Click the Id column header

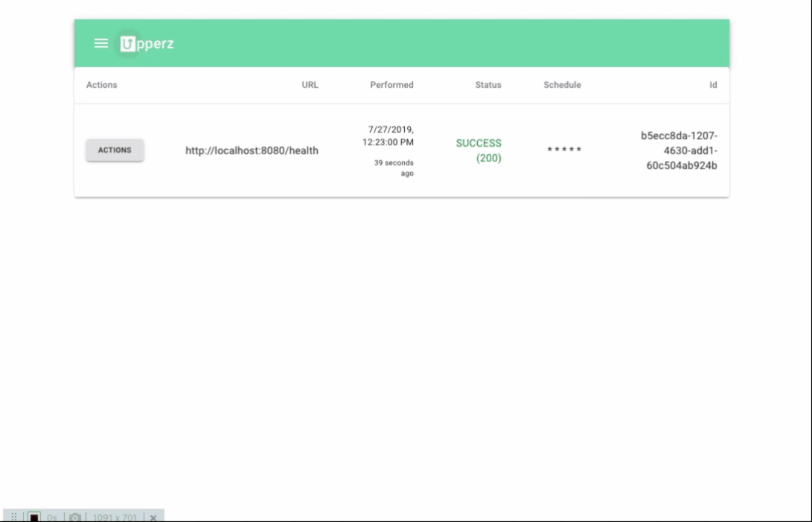point(713,85)
